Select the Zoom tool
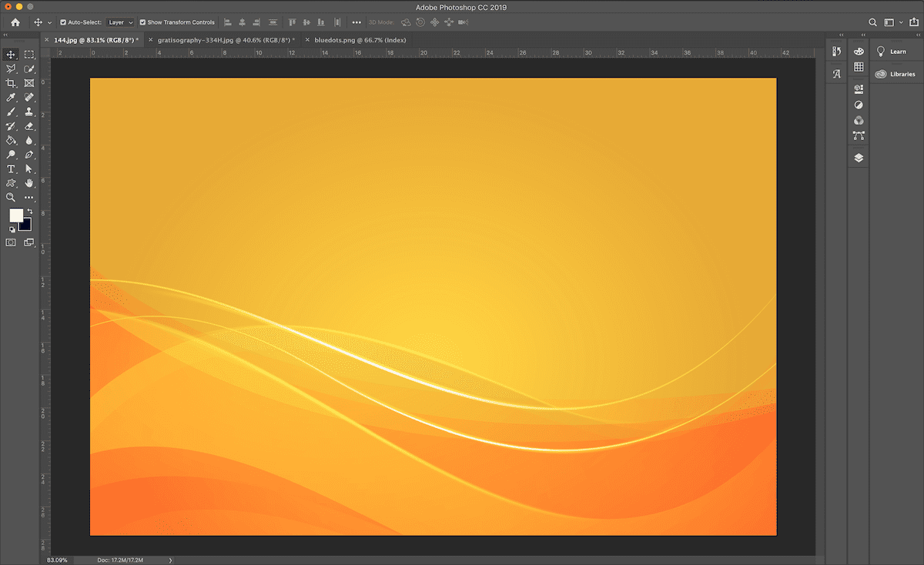This screenshot has height=565, width=924. 11,197
